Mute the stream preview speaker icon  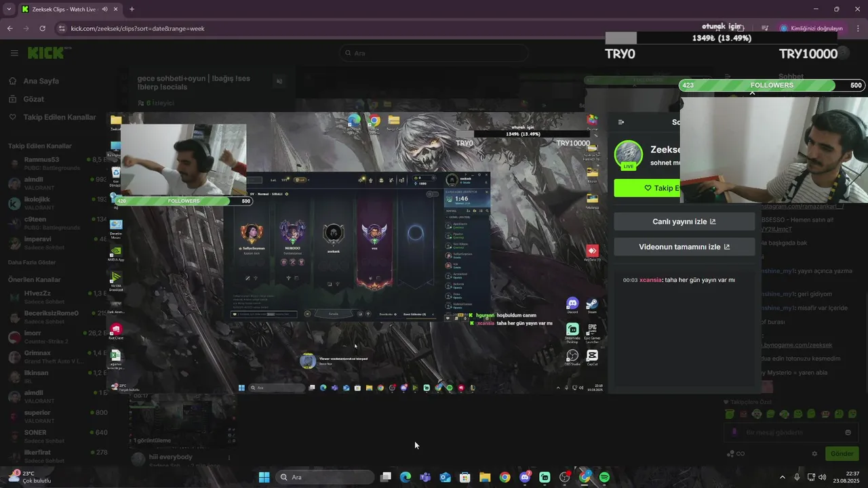point(279,81)
